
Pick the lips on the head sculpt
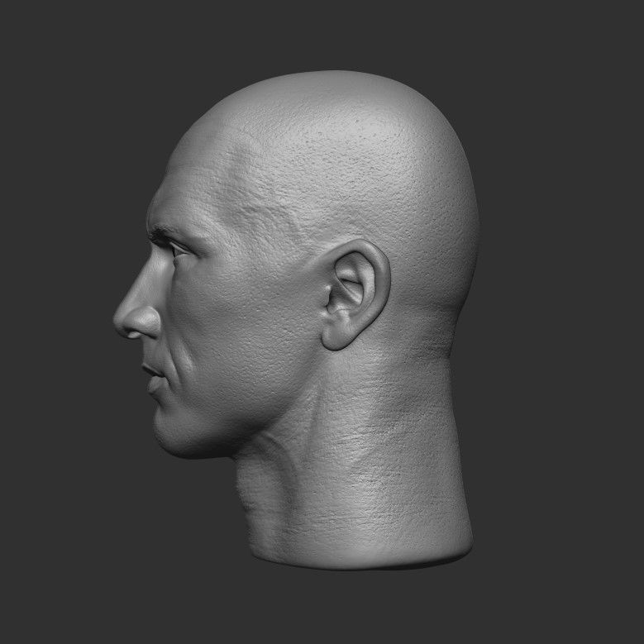pyautogui.click(x=155, y=380)
